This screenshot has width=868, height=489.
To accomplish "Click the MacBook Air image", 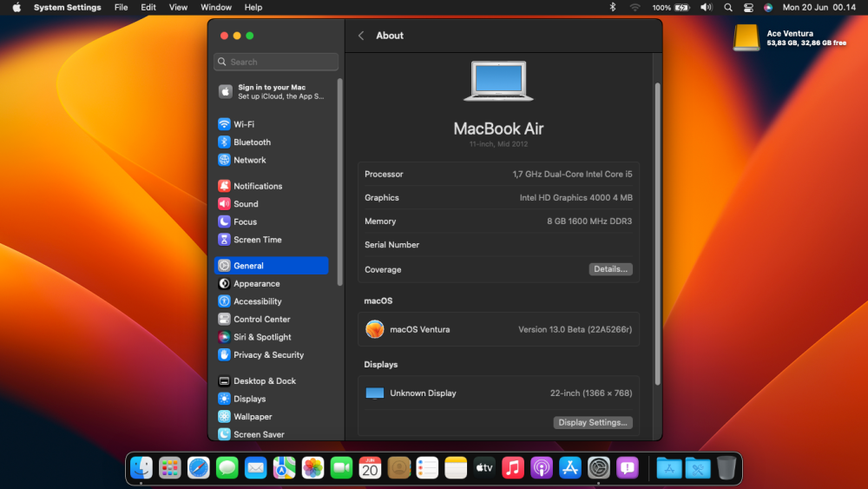I will point(498,81).
